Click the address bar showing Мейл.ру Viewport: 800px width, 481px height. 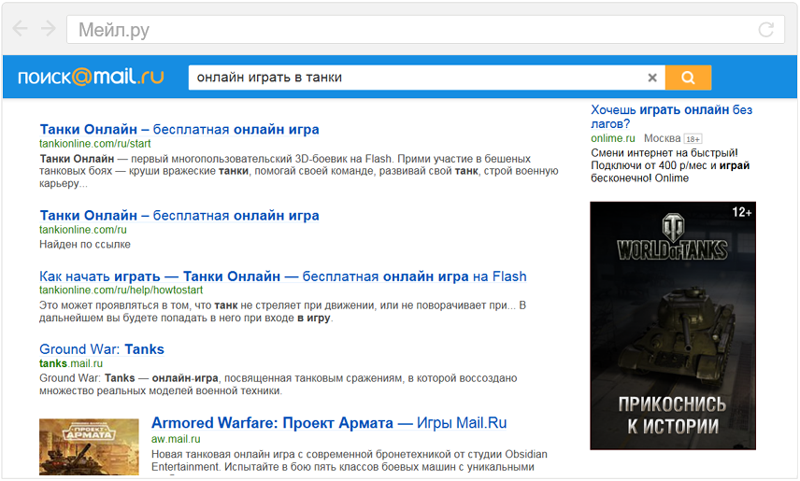coord(426,30)
